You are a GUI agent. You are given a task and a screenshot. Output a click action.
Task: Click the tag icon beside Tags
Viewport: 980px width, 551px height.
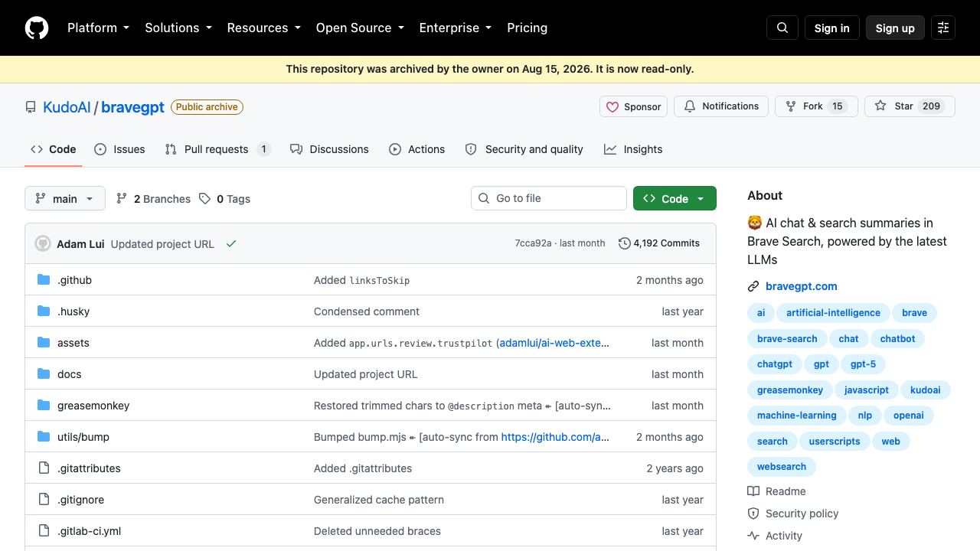click(x=204, y=199)
